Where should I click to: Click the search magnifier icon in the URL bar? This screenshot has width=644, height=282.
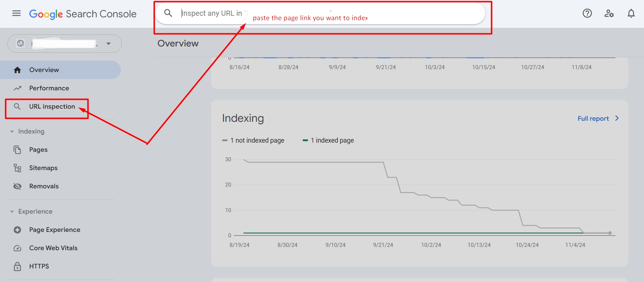point(168,13)
